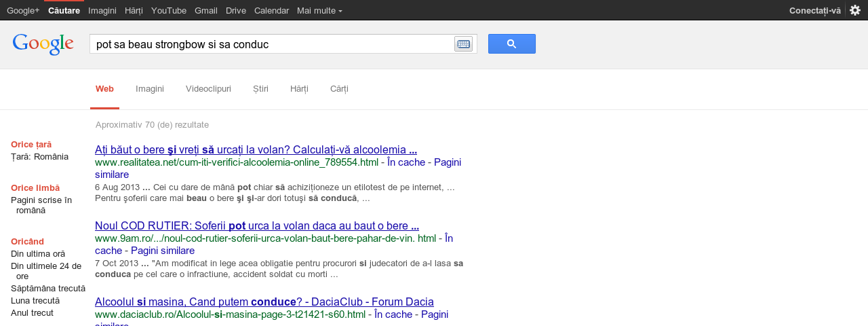This screenshot has height=326, width=868.
Task: Switch to the Hărți results tab
Action: coord(299,89)
